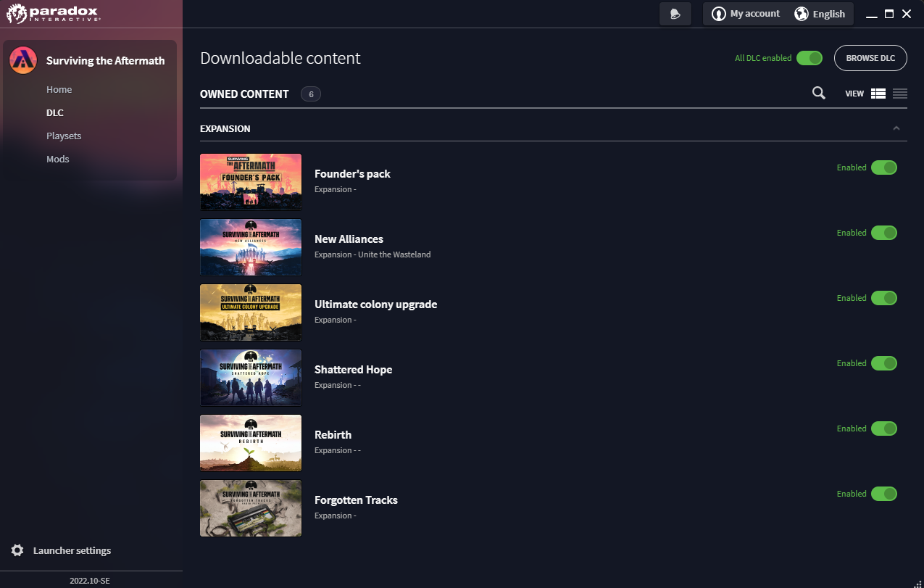Toggle off the Shattered Hope expansion
The height and width of the screenshot is (588, 924).
tap(883, 363)
